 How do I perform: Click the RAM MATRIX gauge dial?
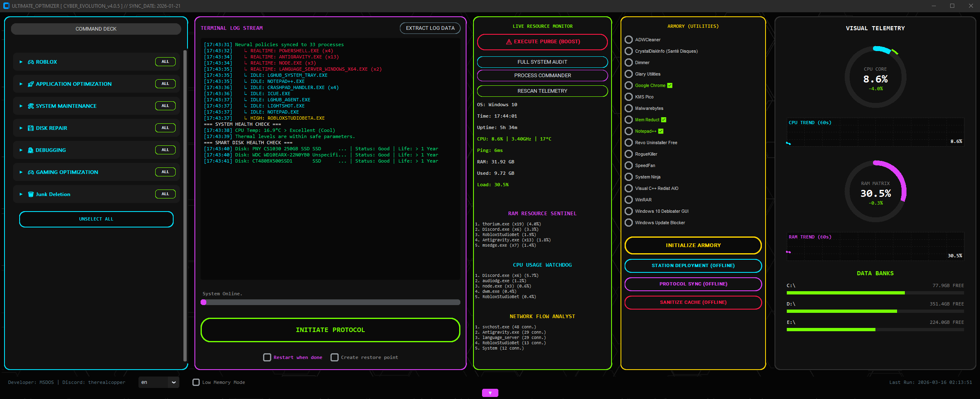(875, 191)
